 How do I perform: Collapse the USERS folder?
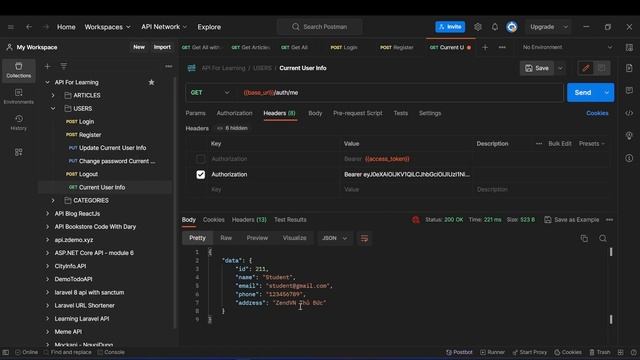point(53,109)
